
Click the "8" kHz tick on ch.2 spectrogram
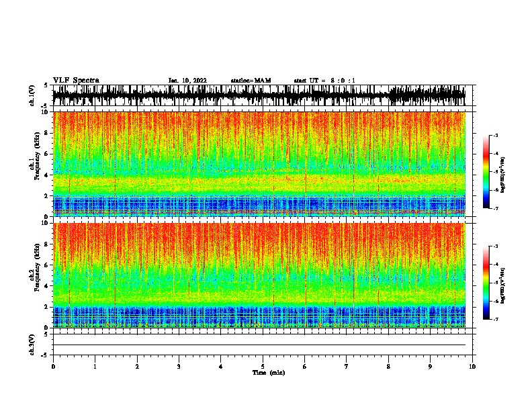[x=47, y=244]
